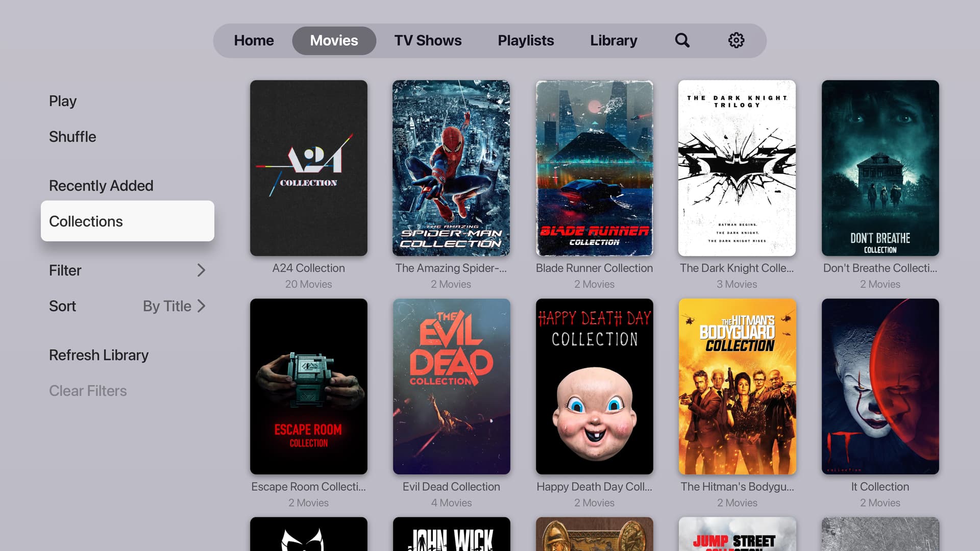Open the Playlists tab

click(x=526, y=40)
